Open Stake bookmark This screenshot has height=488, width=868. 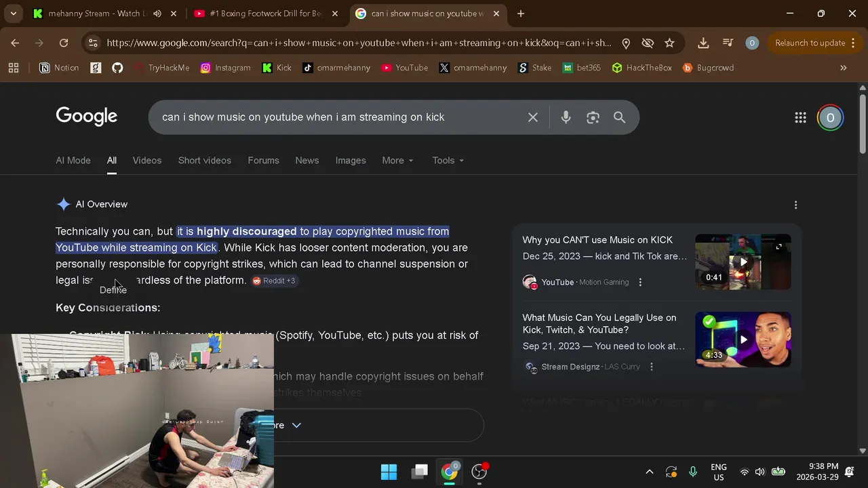[x=534, y=68]
